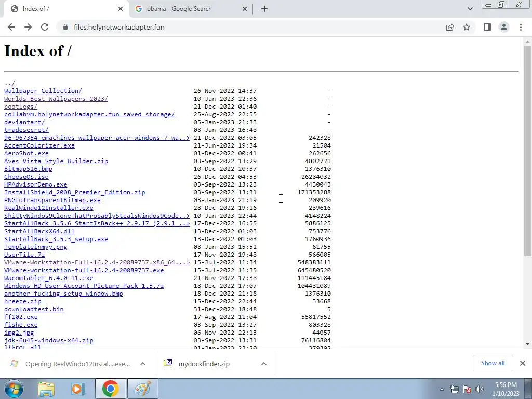This screenshot has width=532, height=399.
Task: Download InstallShield_2008_Premier_Edition.zip
Action: tap(75, 192)
